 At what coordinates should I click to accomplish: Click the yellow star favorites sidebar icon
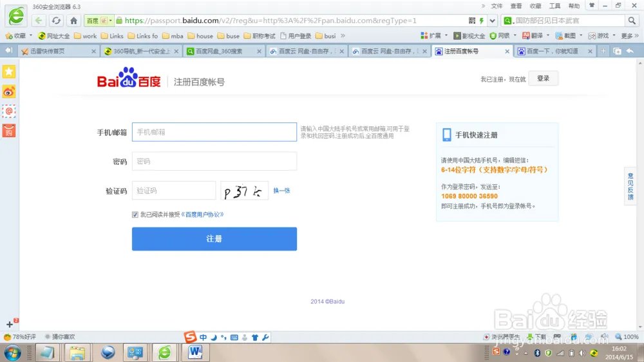pyautogui.click(x=9, y=72)
